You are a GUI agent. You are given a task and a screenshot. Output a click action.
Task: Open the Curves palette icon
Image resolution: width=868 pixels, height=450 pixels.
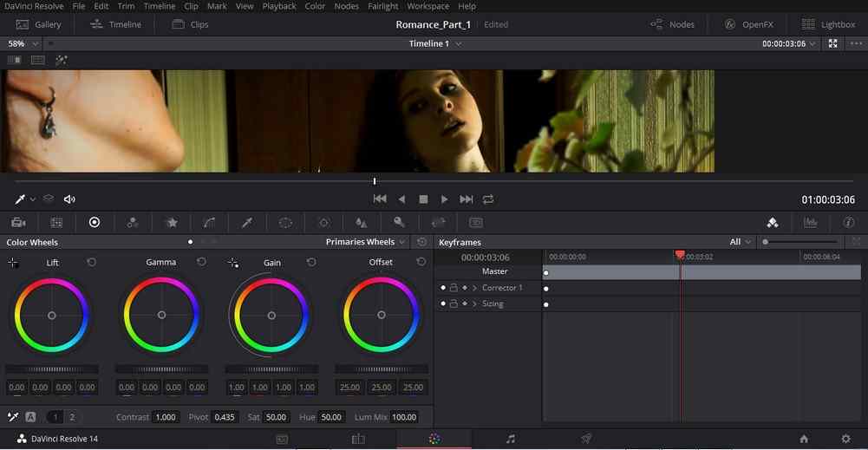(x=209, y=223)
